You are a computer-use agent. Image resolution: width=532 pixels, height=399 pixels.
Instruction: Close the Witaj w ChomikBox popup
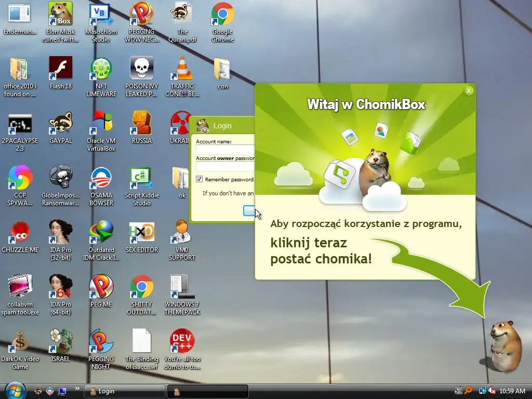point(469,90)
